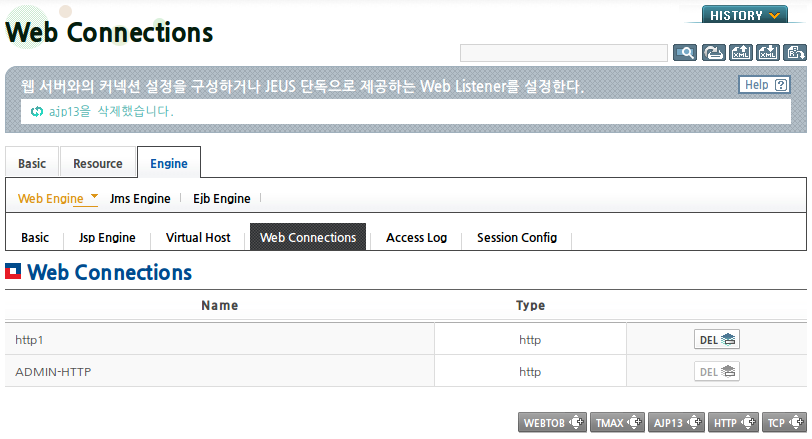The image size is (812, 439).
Task: Open the http1 connection entry
Action: (x=29, y=340)
